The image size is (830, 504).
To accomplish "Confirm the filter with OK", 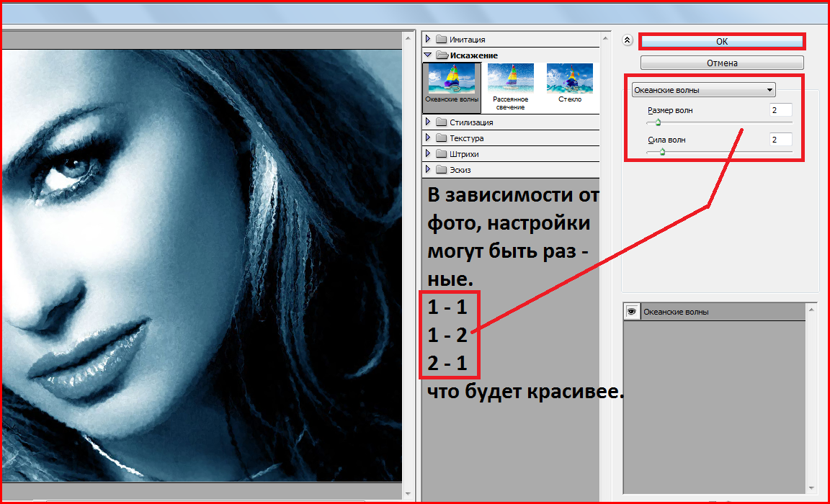I will pos(722,41).
